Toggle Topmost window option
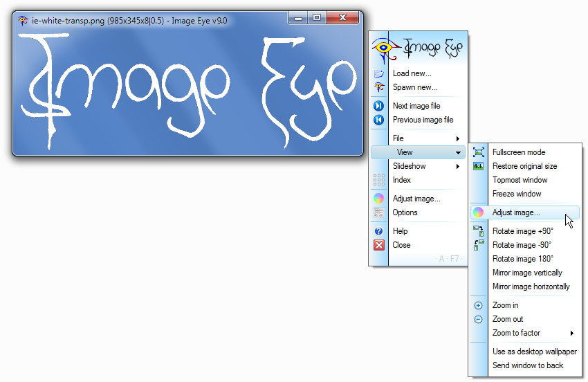Screen dimensions: 588x382 pos(520,180)
